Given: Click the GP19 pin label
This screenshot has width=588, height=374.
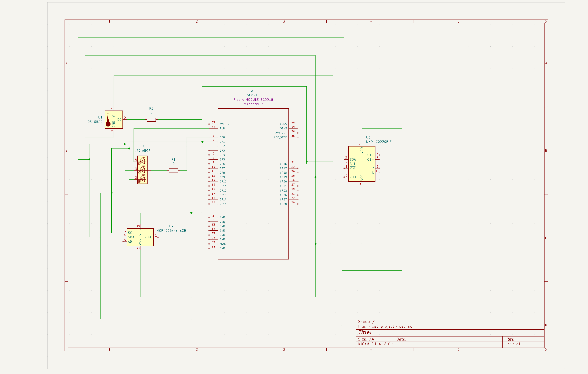Looking at the screenshot, I should pos(283,177).
